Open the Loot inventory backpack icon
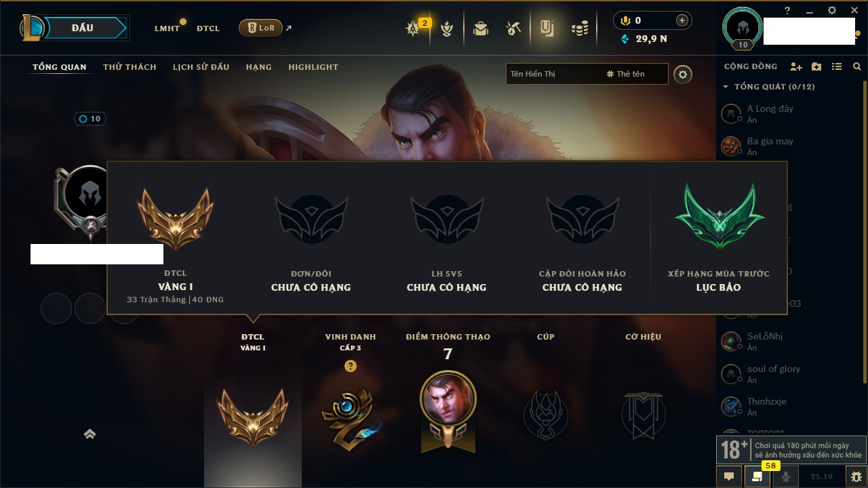The image size is (868, 488). [x=481, y=28]
